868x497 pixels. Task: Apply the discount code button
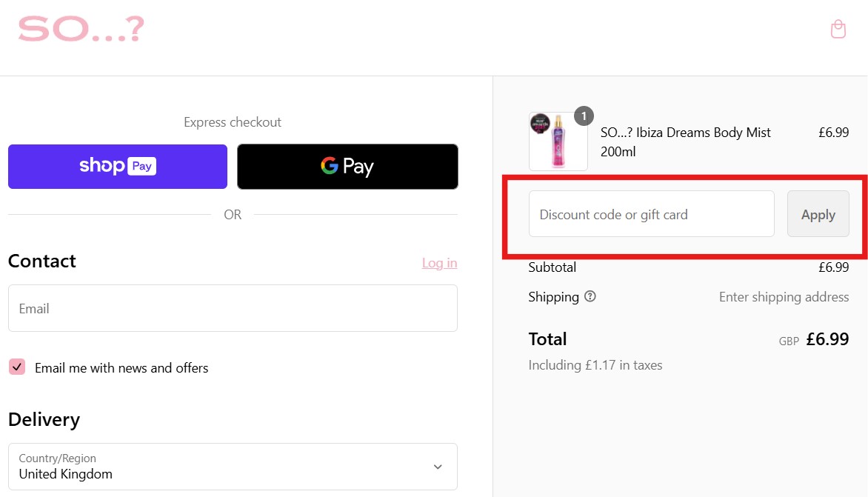pyautogui.click(x=818, y=214)
